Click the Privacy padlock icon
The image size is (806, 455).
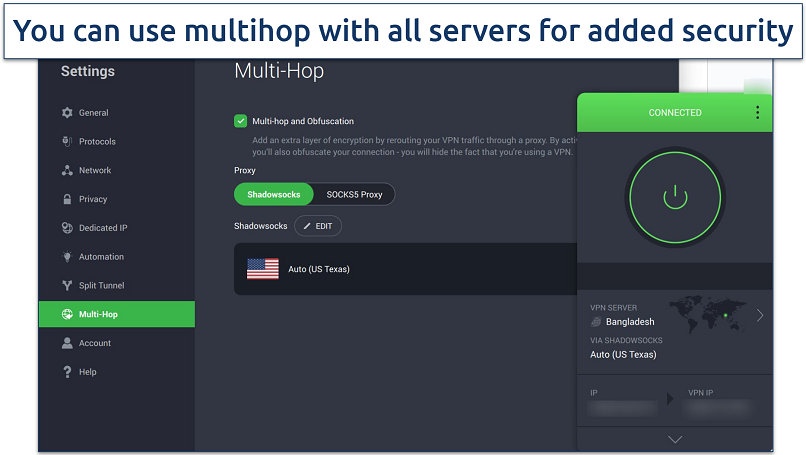(67, 199)
